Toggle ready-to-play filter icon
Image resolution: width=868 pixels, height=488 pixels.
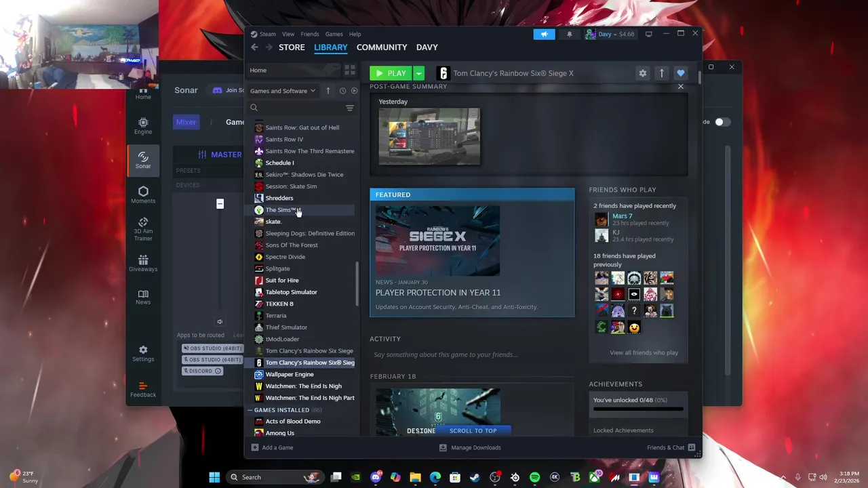tap(354, 91)
